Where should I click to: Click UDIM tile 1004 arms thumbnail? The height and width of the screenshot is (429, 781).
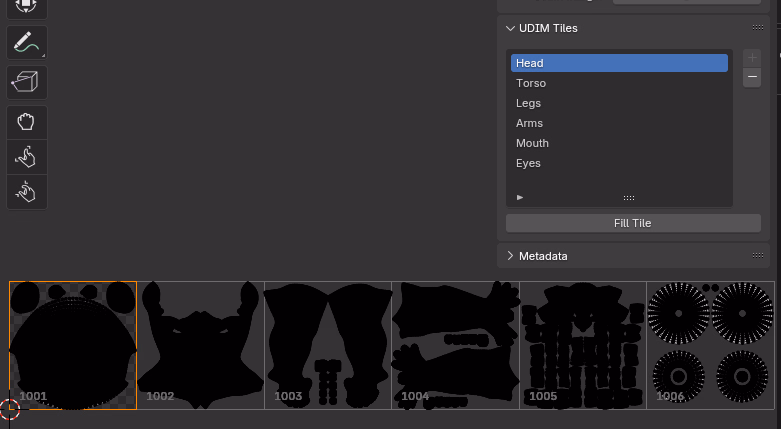(455, 345)
